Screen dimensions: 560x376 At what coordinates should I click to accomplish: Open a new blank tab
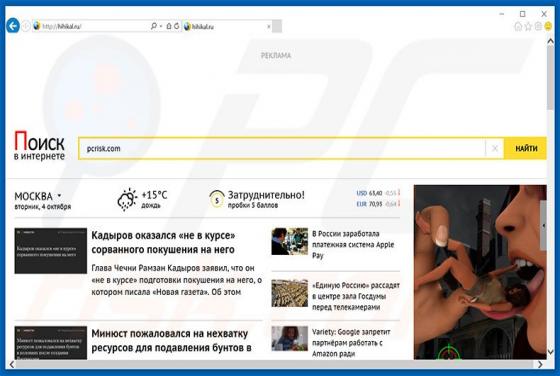(277, 26)
